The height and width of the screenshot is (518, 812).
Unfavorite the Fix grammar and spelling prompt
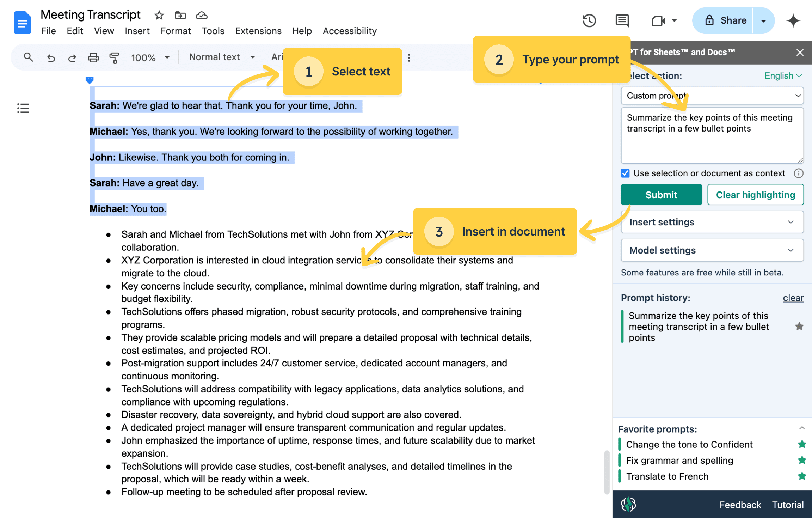click(x=802, y=460)
